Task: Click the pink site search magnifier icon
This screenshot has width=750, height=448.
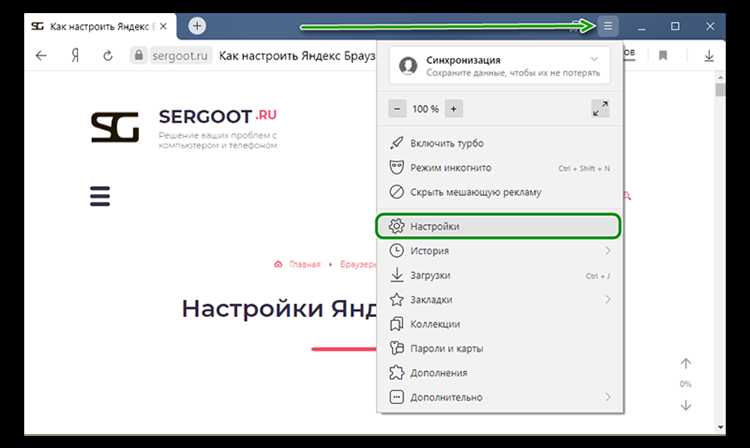Action: (627, 196)
